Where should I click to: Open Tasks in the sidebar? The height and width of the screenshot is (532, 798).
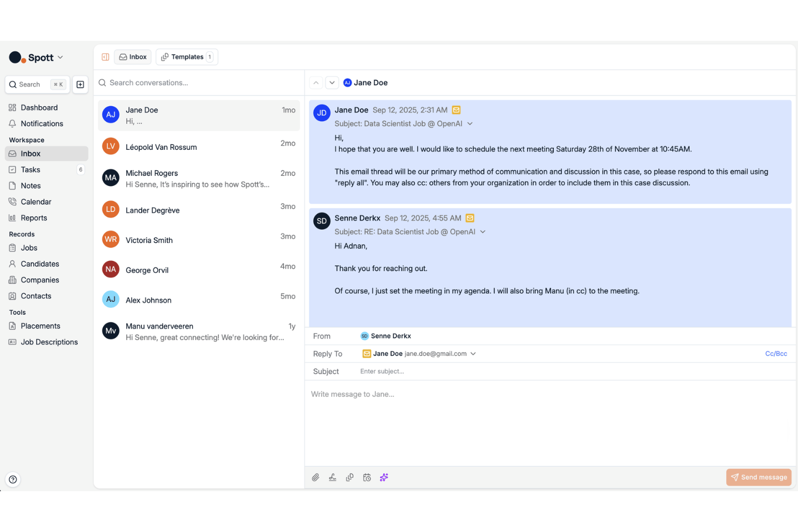46,170
